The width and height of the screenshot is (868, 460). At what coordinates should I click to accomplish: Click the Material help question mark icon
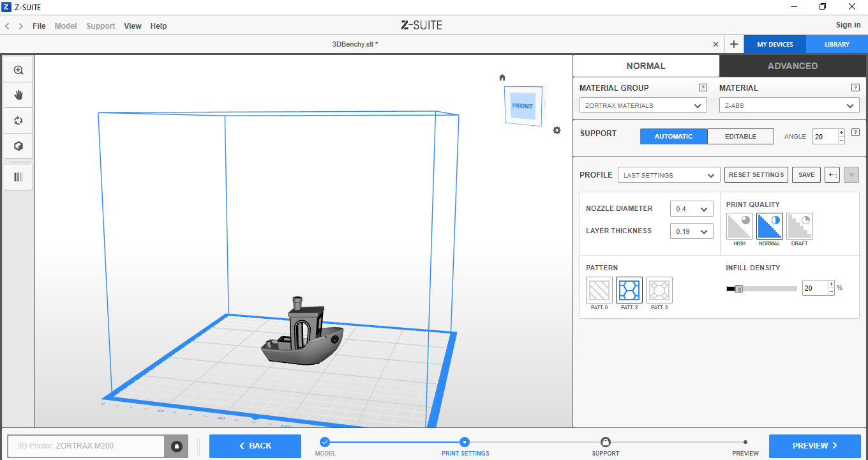(855, 88)
